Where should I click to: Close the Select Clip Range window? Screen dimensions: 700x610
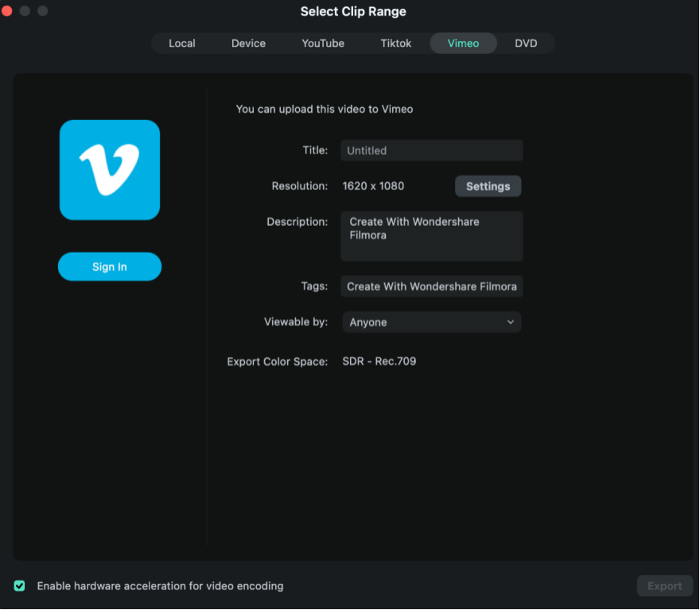tap(7, 10)
